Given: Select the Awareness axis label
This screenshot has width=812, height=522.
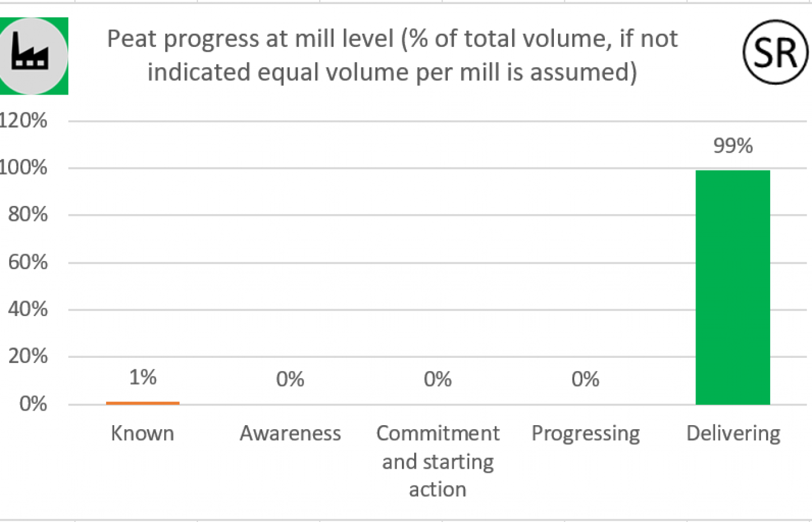Looking at the screenshot, I should 291,433.
